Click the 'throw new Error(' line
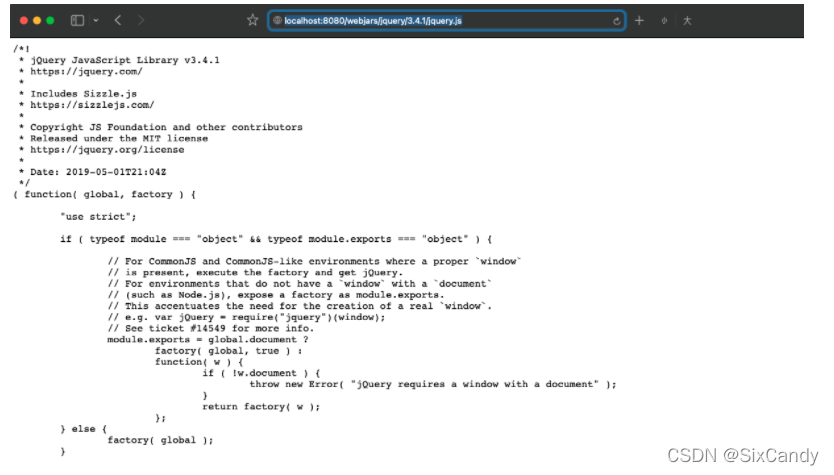The height and width of the screenshot is (475, 834). click(433, 384)
